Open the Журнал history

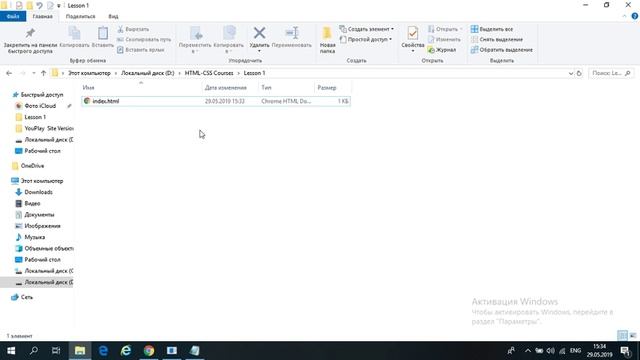(x=442, y=50)
